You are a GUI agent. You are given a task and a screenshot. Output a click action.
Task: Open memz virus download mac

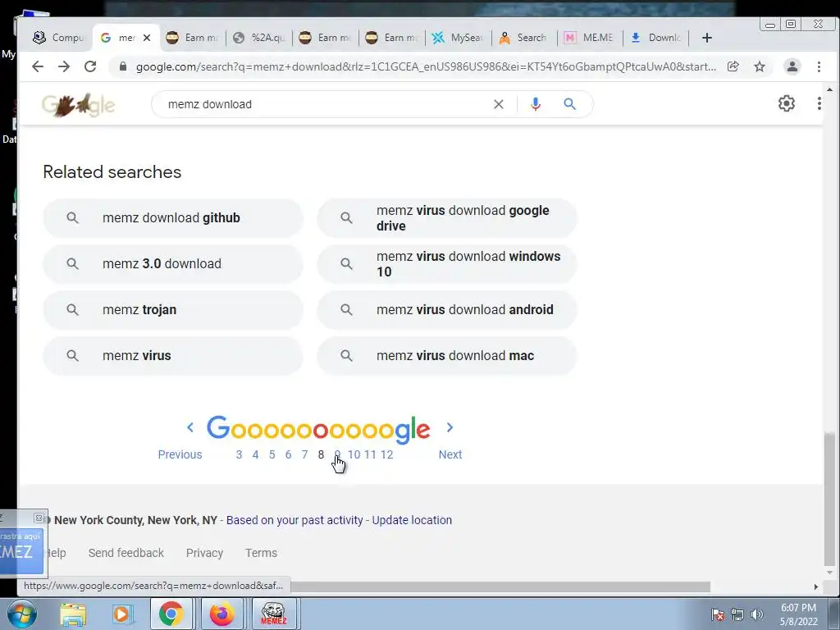pyautogui.click(x=447, y=356)
